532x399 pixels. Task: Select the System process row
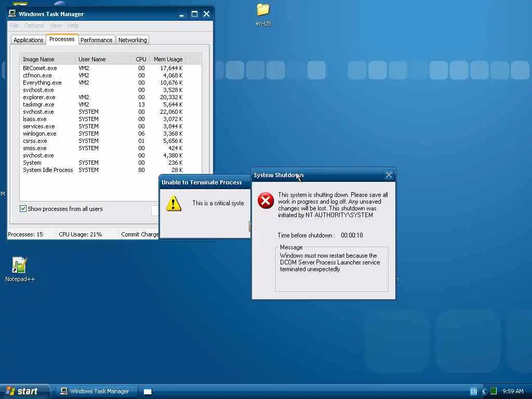102,163
